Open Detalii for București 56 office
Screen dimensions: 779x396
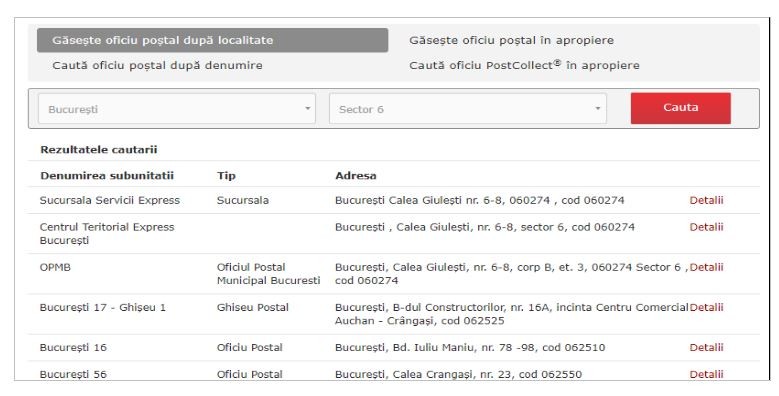click(x=706, y=374)
